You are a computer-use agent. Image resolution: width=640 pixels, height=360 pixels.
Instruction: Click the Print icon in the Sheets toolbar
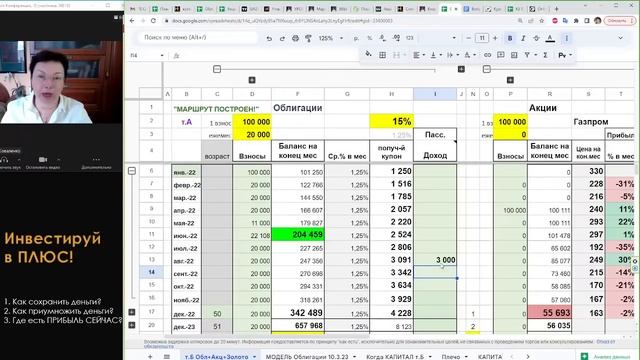[295, 38]
